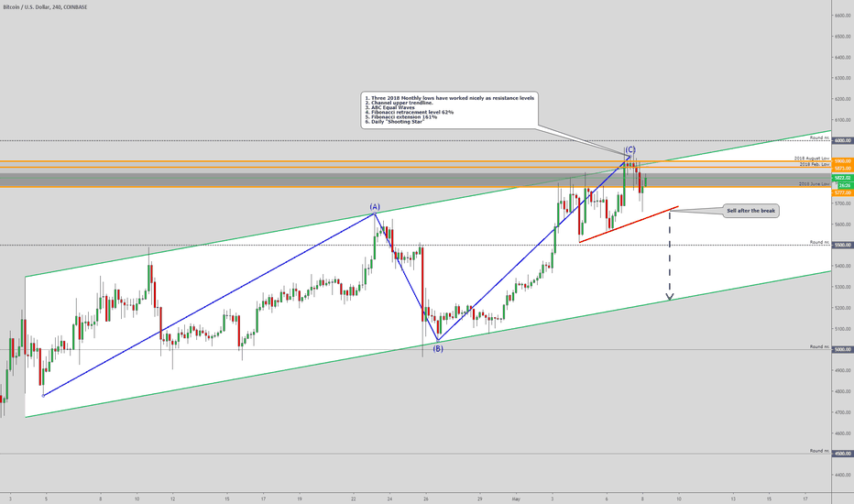Click the "Round nr." label at 4500
This screenshot has height=504, width=854.
pos(820,451)
